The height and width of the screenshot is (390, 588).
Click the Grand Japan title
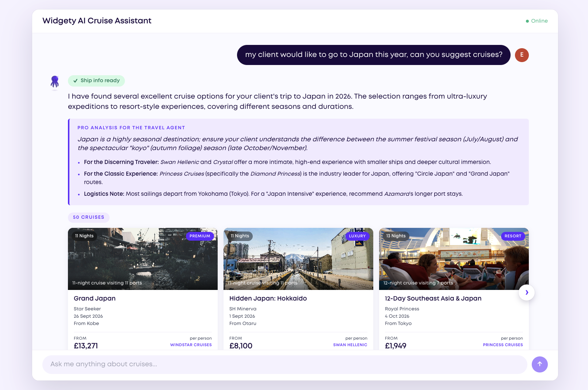pyautogui.click(x=95, y=298)
